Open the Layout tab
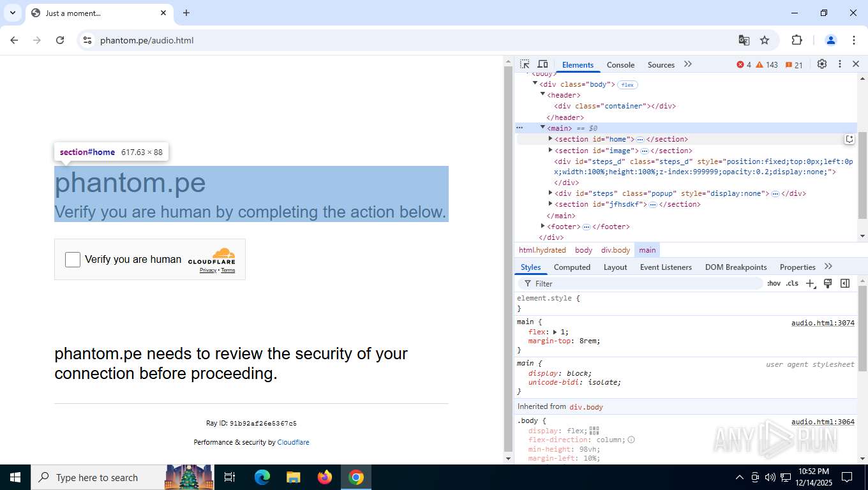 click(615, 267)
